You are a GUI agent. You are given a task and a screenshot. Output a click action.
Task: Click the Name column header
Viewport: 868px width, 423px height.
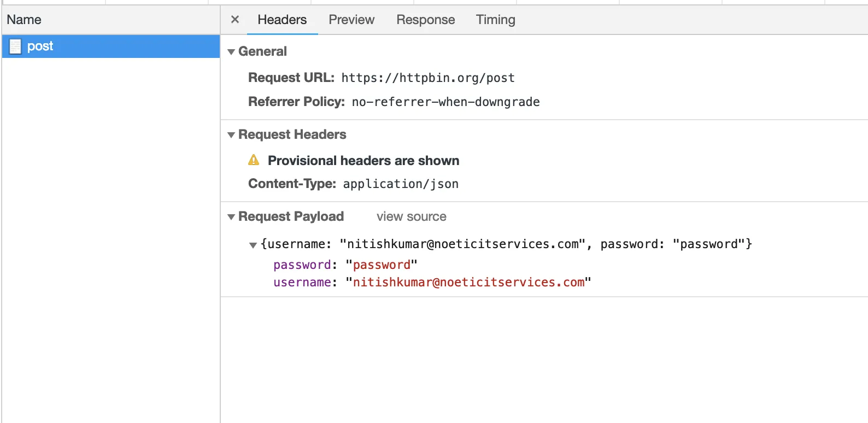pos(24,20)
